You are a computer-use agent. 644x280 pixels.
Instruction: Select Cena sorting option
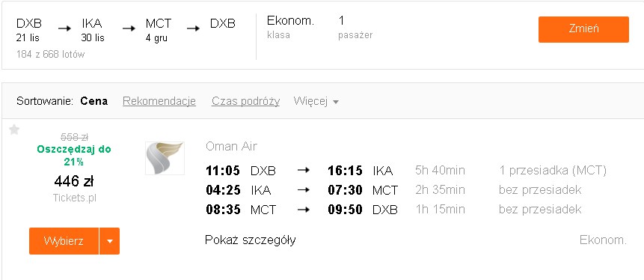point(94,101)
